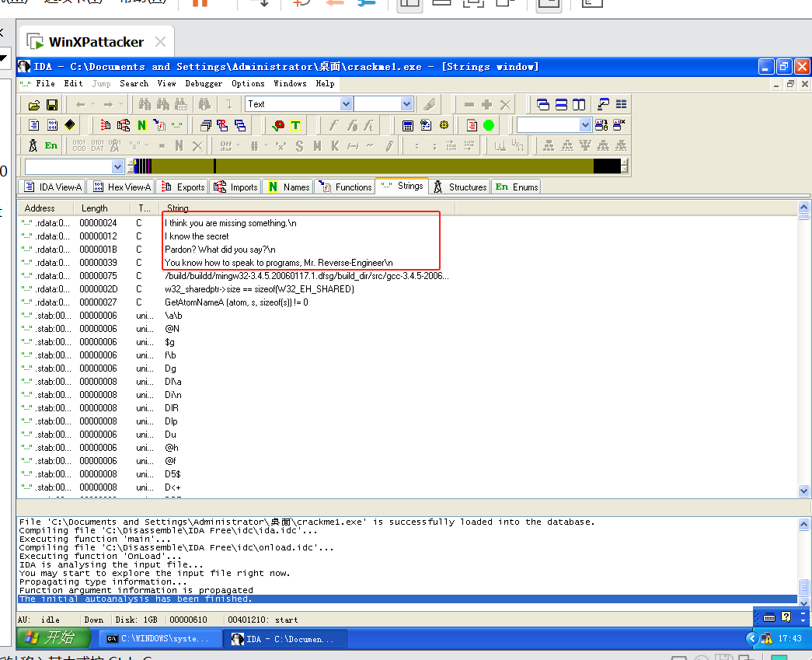Click the Save database floppy icon
The image size is (812, 660).
pyautogui.click(x=52, y=105)
